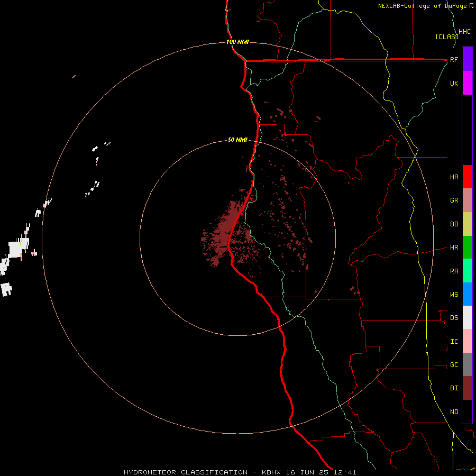Click the DS legend label
The width and height of the screenshot is (476, 476).
[x=454, y=317]
